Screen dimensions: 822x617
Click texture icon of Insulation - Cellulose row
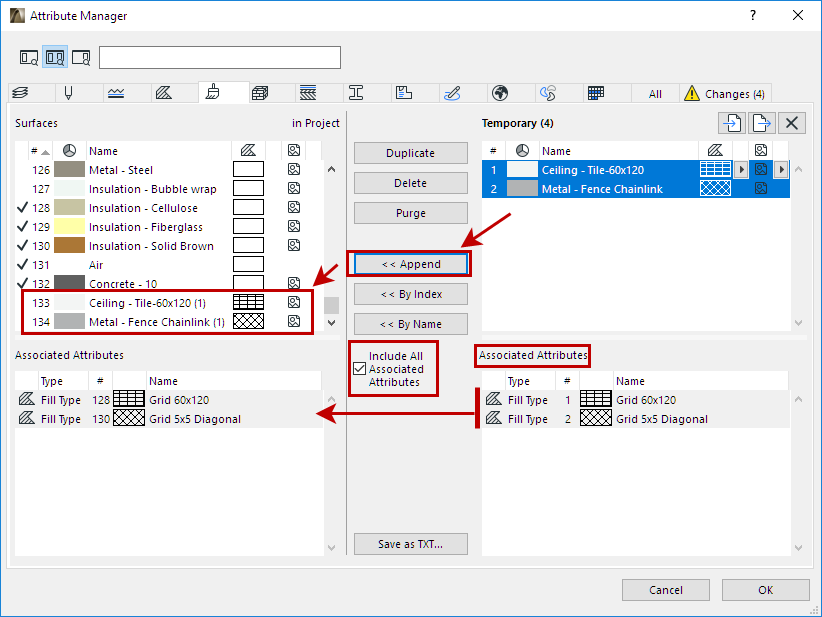(x=294, y=207)
